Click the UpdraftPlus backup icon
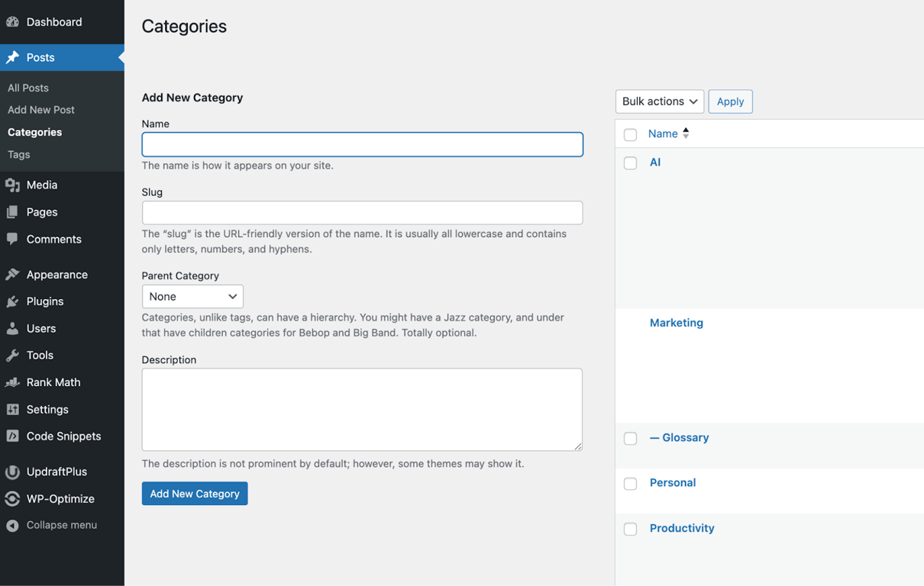Screen dimensions: 924x586 13,472
